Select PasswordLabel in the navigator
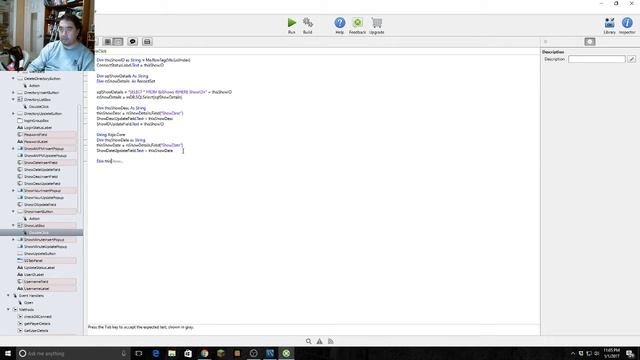 pyautogui.click(x=36, y=142)
